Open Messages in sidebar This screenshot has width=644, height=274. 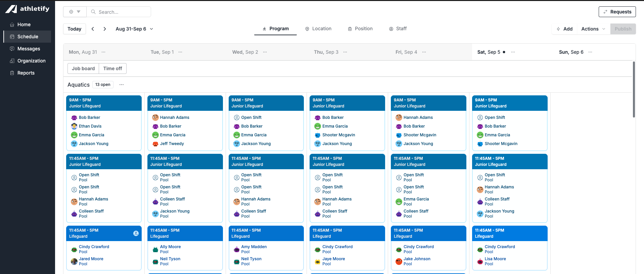27,49
